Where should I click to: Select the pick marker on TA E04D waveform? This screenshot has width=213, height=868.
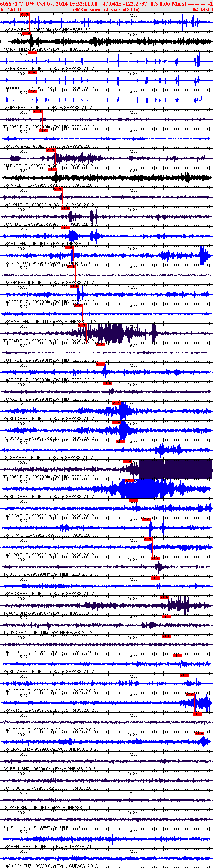coord(82,325)
